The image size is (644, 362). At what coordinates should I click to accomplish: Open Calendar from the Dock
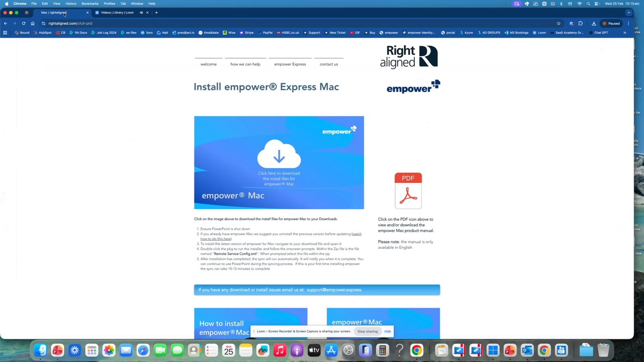(228, 350)
